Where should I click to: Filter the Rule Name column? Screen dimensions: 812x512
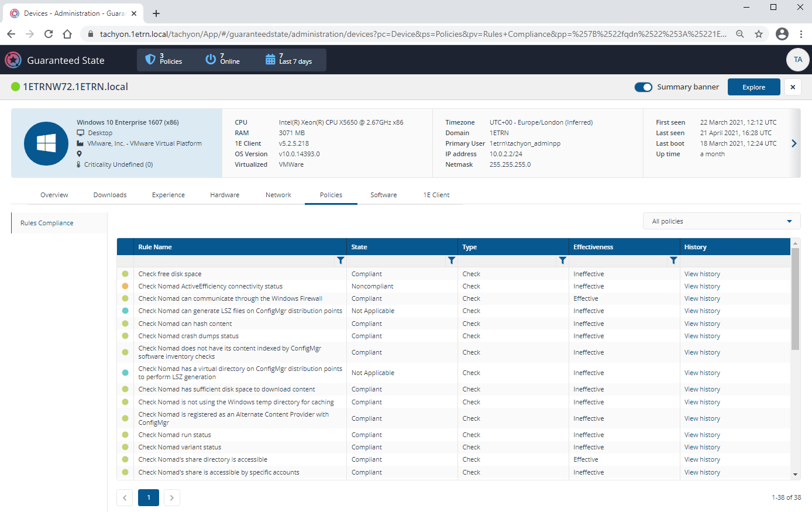click(340, 260)
